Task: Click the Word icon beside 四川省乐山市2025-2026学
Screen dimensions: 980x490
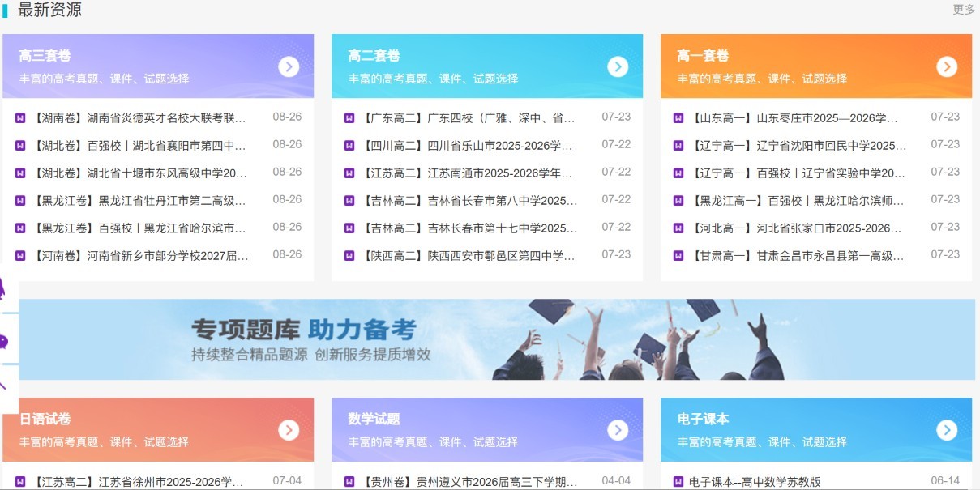Action: (x=349, y=146)
